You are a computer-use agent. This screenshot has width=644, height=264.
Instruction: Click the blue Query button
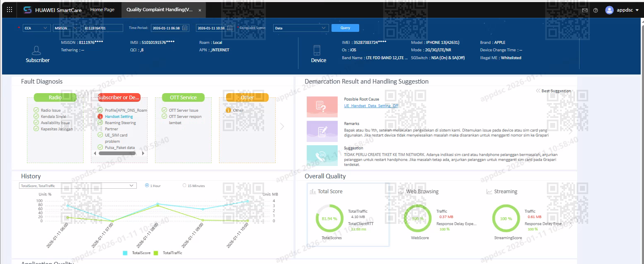tap(345, 28)
